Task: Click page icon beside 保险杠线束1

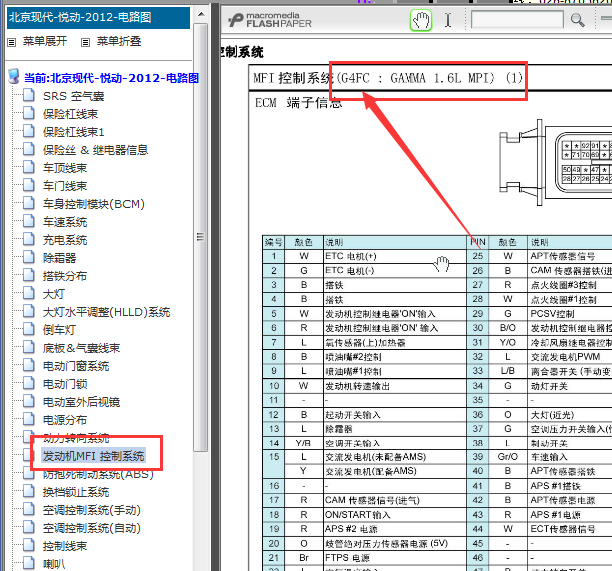Action: click(x=28, y=131)
